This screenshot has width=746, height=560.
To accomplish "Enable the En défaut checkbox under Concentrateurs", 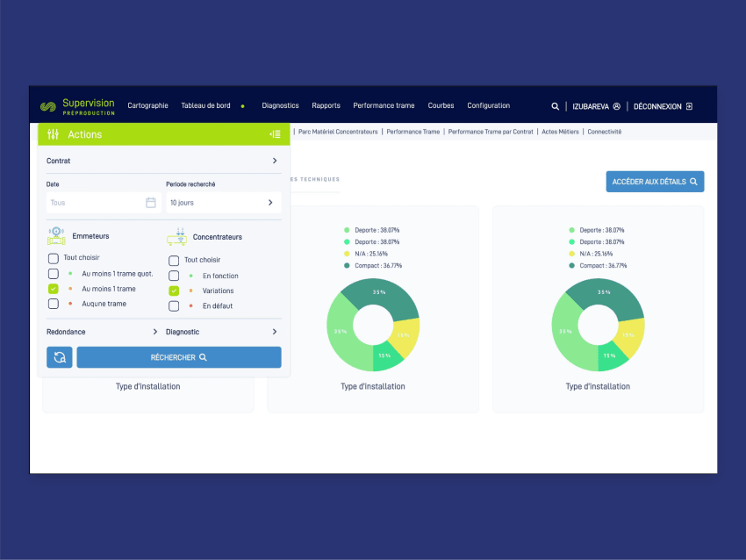I will point(174,305).
